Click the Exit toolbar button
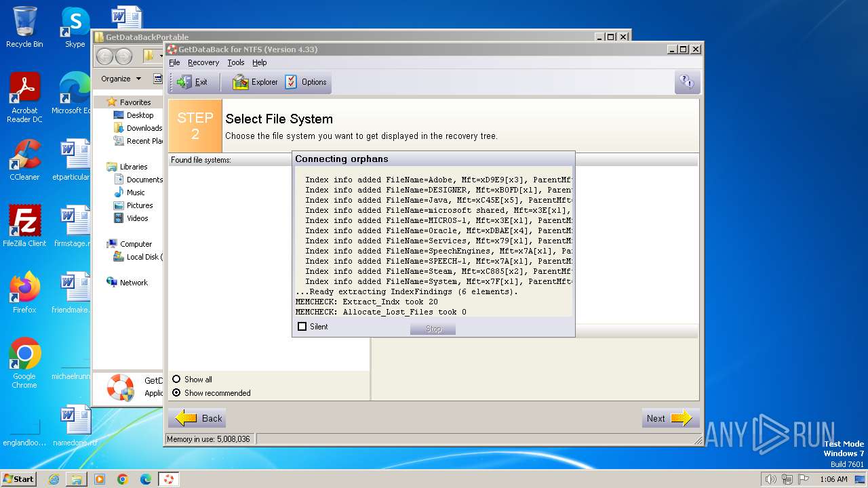868x488 pixels. pos(192,82)
